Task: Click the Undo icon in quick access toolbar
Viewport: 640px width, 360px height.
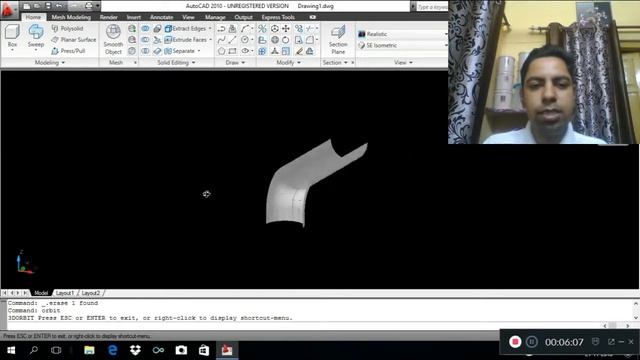Action: (x=59, y=6)
